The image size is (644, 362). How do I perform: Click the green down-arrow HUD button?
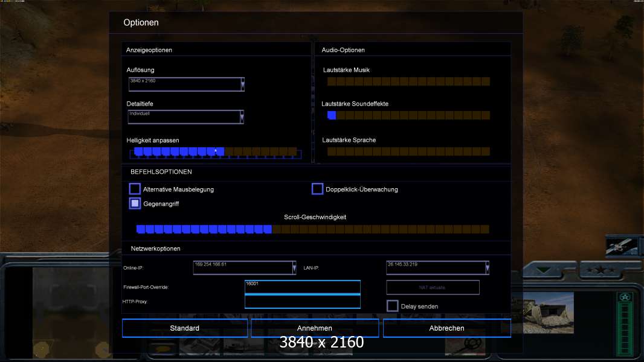pos(544,270)
